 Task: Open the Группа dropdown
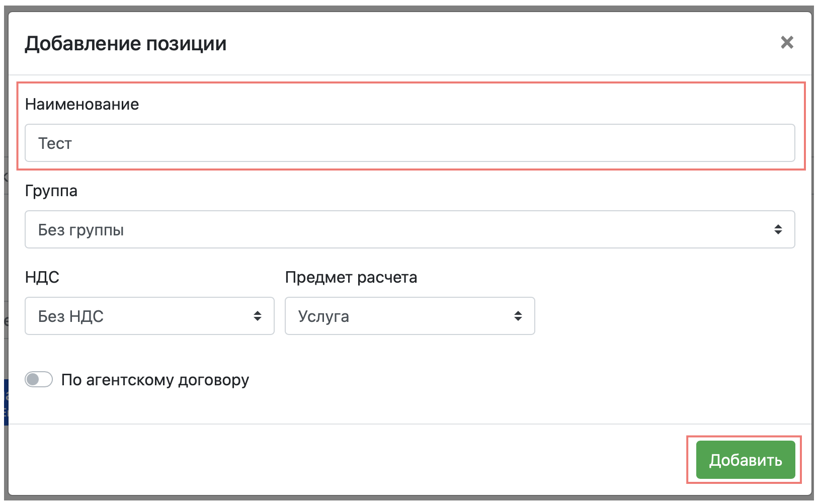pos(410,230)
